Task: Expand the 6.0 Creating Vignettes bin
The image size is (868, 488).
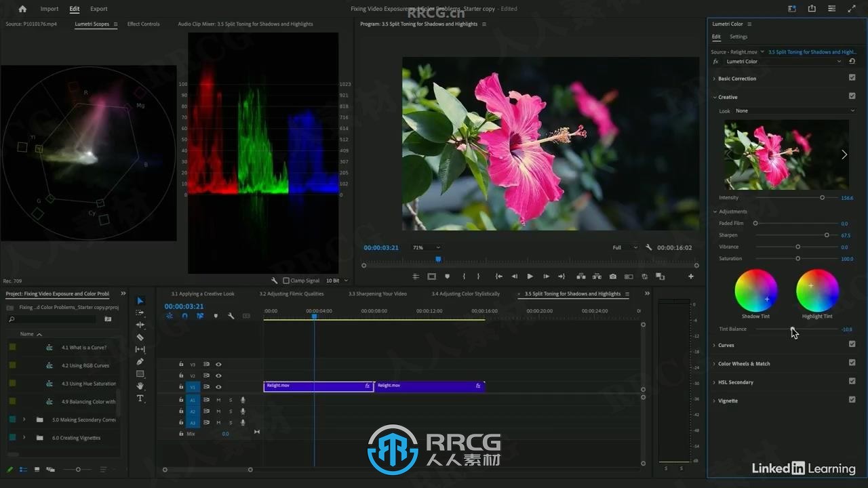Action: point(24,438)
